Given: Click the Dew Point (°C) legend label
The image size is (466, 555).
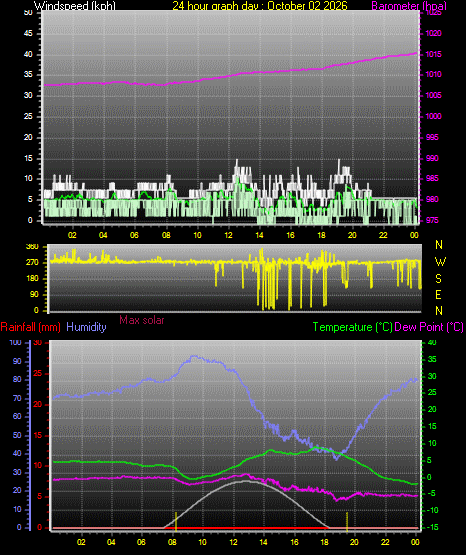Looking at the screenshot, I should point(429,327).
